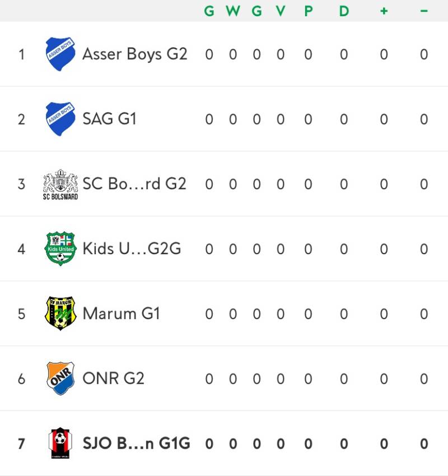Go to the ONR G2 team name
The image size is (448, 476).
pyautogui.click(x=113, y=379)
